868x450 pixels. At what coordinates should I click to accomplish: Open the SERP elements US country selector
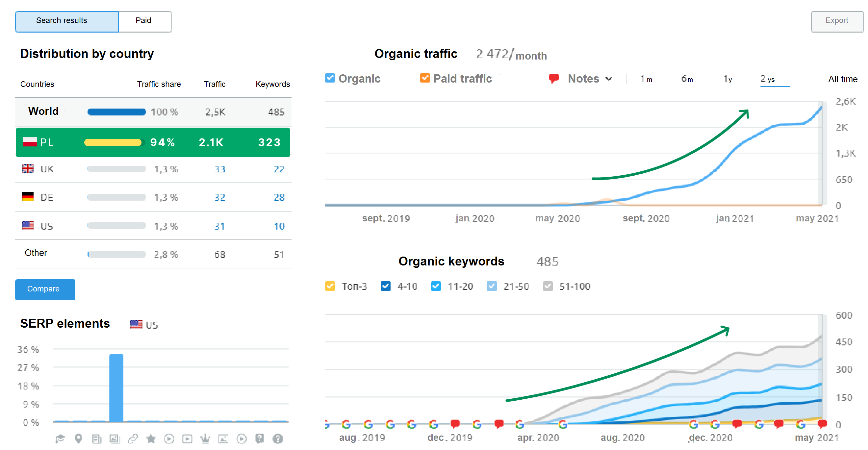point(144,325)
